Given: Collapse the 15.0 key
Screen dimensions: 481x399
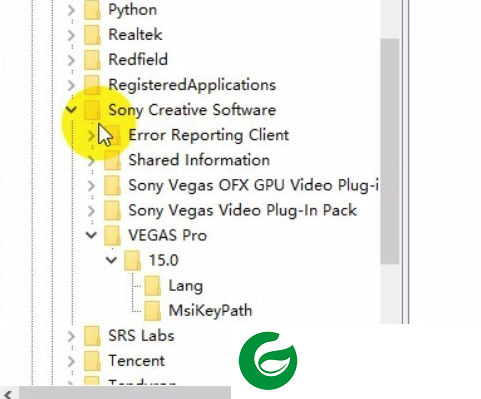Looking at the screenshot, I should point(111,260).
